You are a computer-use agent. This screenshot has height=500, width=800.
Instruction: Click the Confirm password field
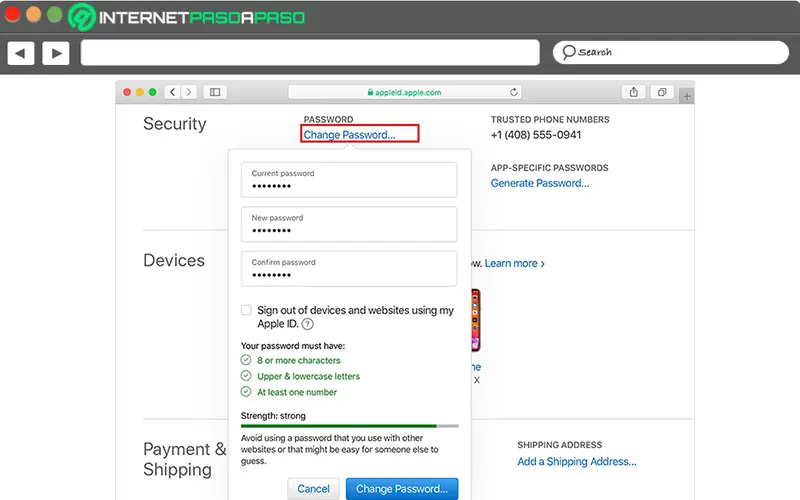[x=349, y=268]
